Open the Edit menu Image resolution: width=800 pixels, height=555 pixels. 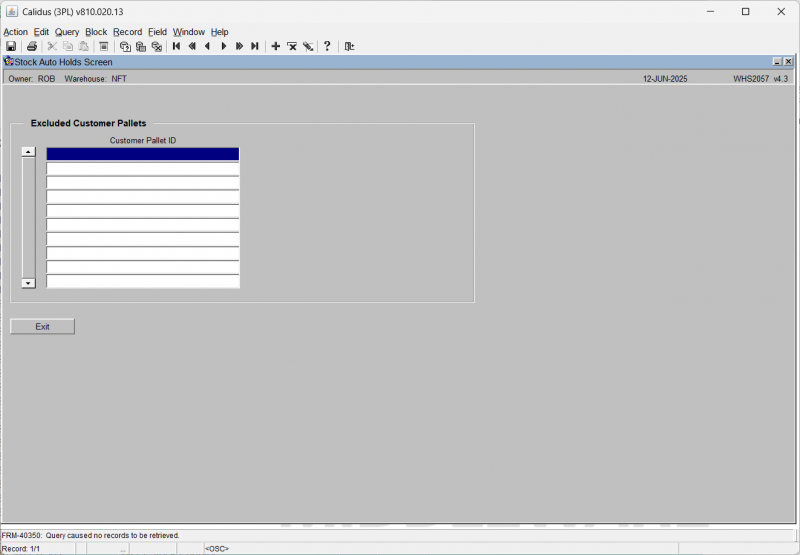tap(41, 32)
